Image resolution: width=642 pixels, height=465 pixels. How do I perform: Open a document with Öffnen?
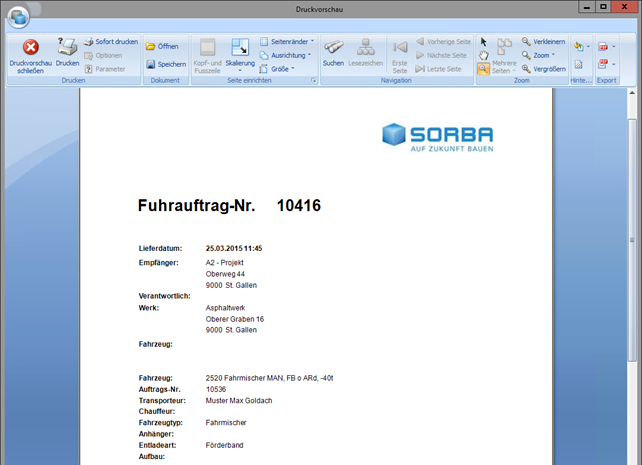(162, 46)
